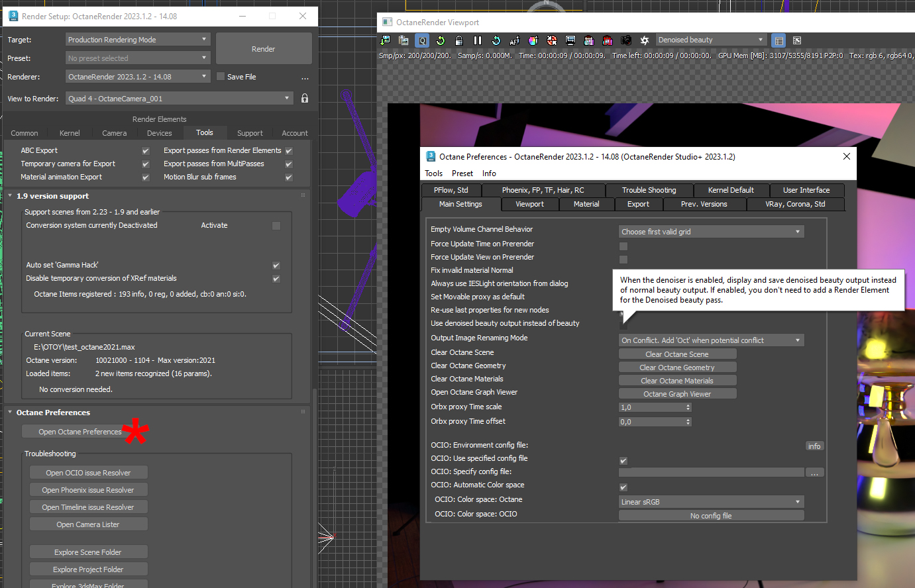915x588 pixels.
Task: Toggle the lock icon beside View to Render
Action: [305, 98]
